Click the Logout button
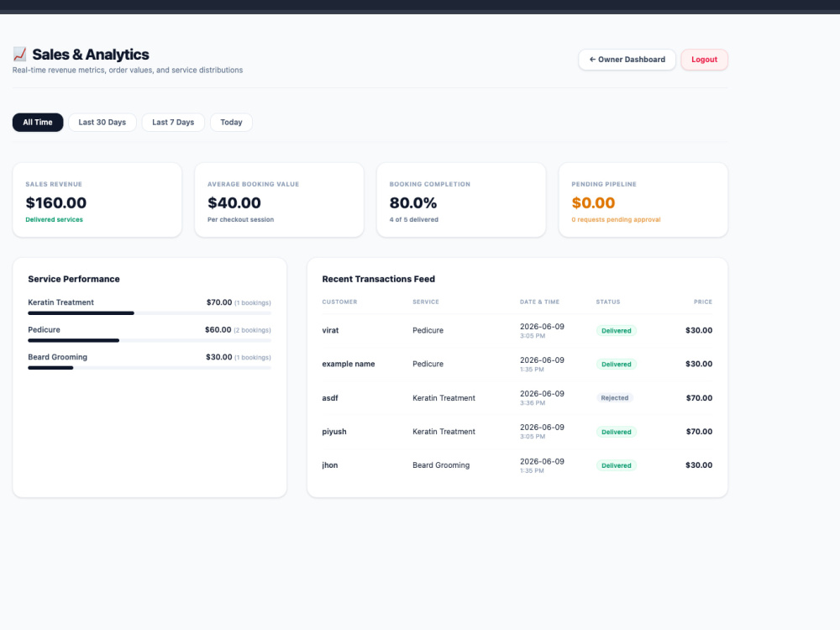Viewport: 840px width, 630px height. (704, 60)
